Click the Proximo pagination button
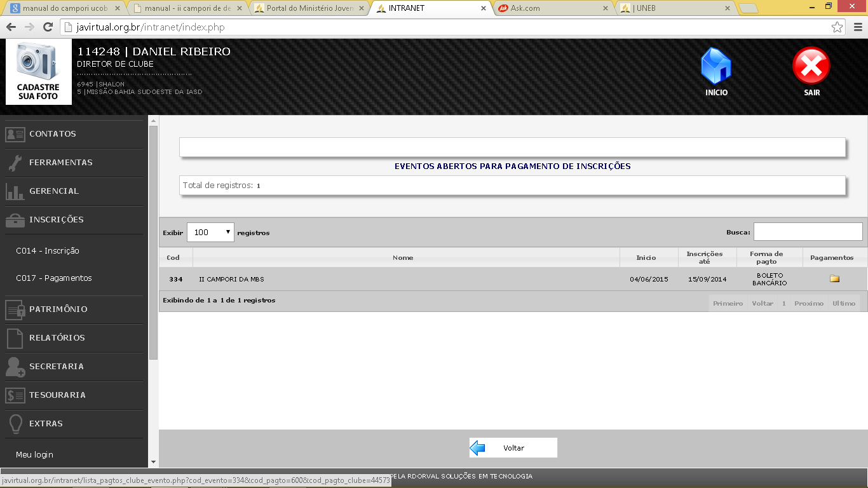 click(x=809, y=303)
